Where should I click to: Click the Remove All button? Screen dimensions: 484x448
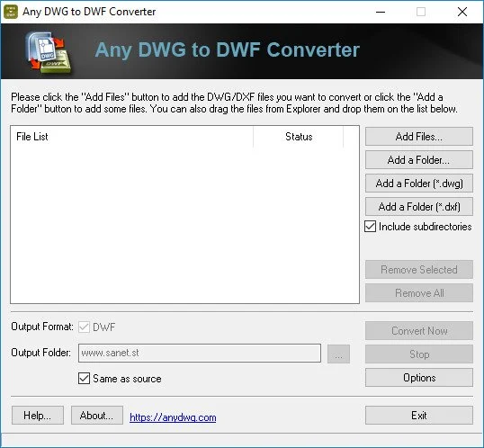click(419, 293)
